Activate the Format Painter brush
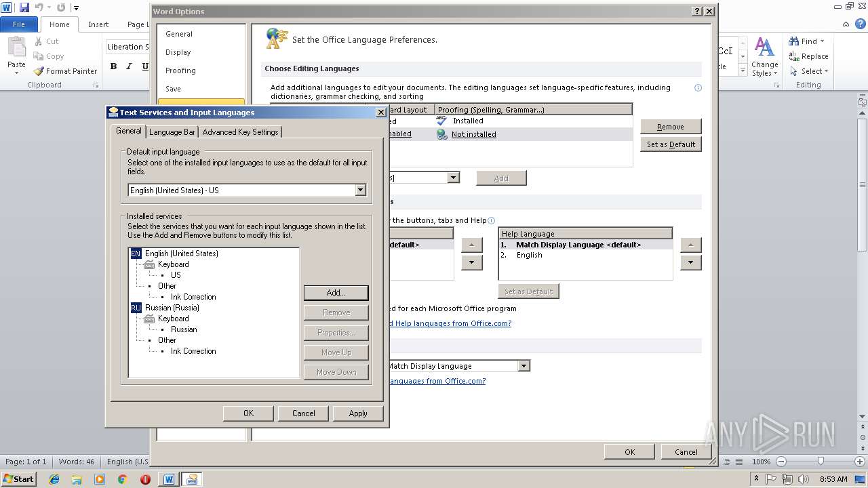868x488 pixels. coord(66,71)
